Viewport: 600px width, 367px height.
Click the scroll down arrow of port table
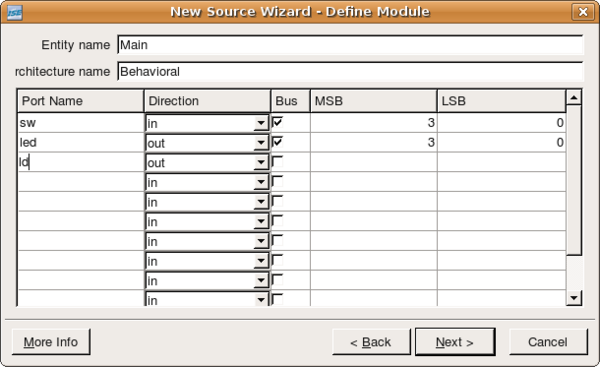[574, 298]
